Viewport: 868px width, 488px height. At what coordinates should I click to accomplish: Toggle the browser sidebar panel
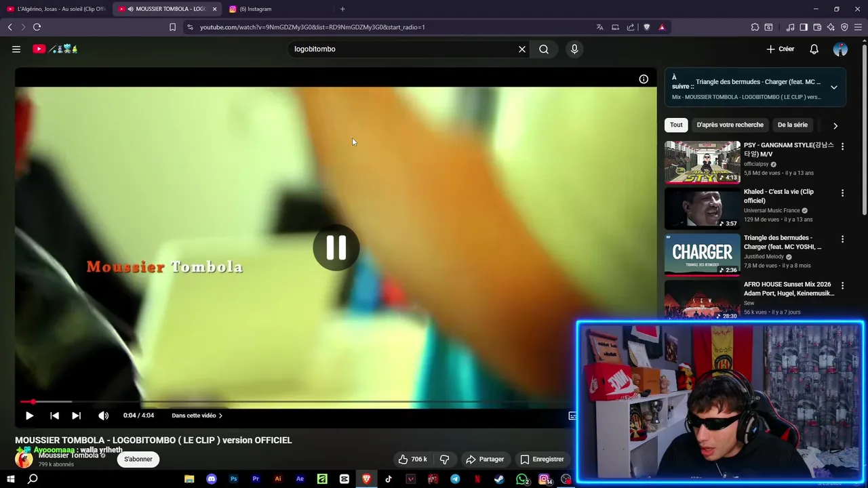point(804,27)
